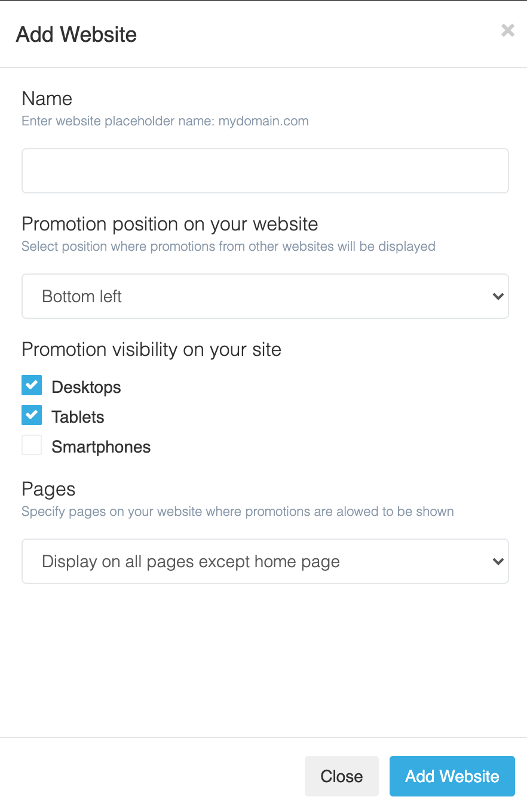Click the 'Promotion visibility on your site' heading
Viewport: 527px width, 812px height.
coord(151,349)
